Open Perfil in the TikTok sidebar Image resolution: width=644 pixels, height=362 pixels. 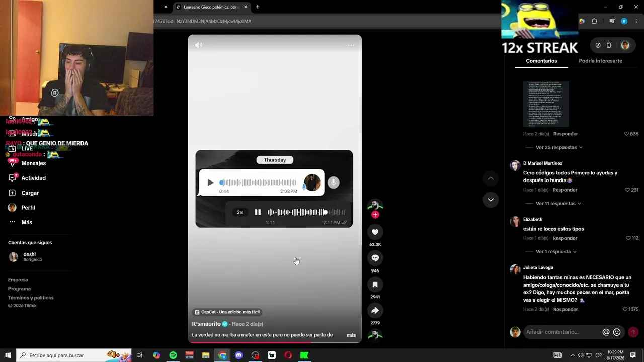coord(28,208)
